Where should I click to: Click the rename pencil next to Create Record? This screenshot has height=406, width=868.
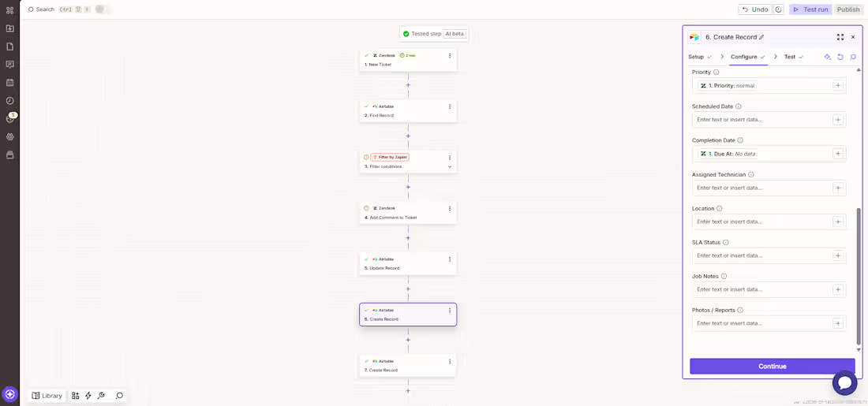tap(762, 37)
